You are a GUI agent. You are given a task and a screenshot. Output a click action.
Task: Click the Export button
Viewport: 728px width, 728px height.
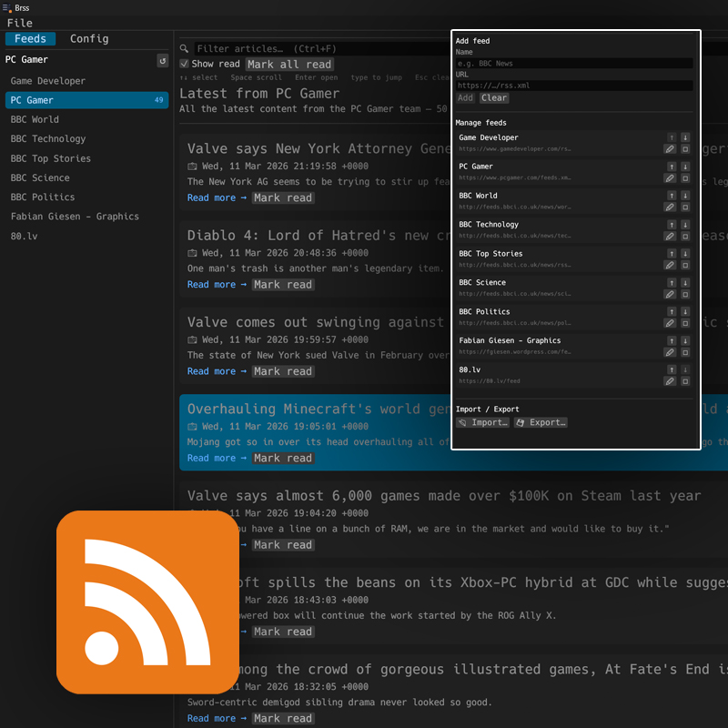[541, 422]
